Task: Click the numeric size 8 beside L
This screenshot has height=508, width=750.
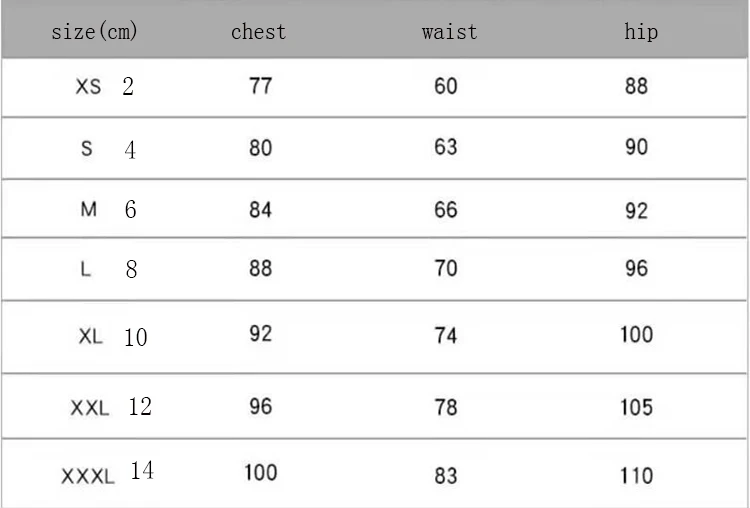Action: click(x=131, y=270)
